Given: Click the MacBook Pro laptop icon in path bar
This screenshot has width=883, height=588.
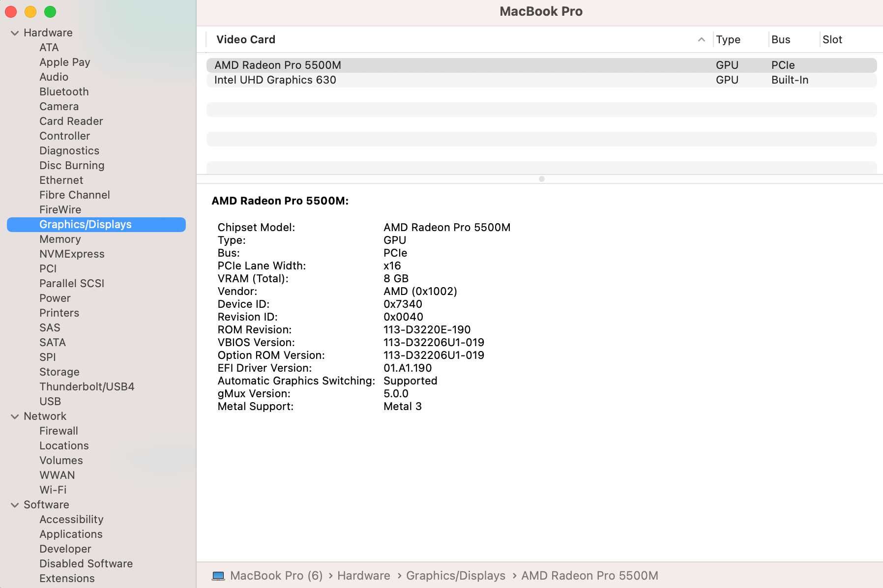Looking at the screenshot, I should [x=218, y=576].
